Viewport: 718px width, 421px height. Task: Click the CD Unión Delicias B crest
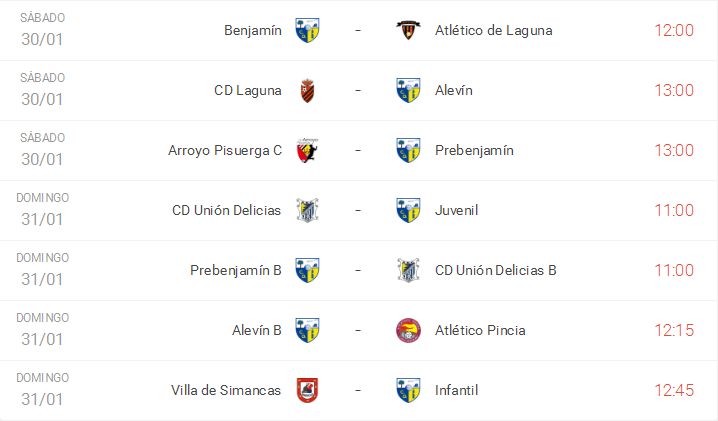click(407, 270)
